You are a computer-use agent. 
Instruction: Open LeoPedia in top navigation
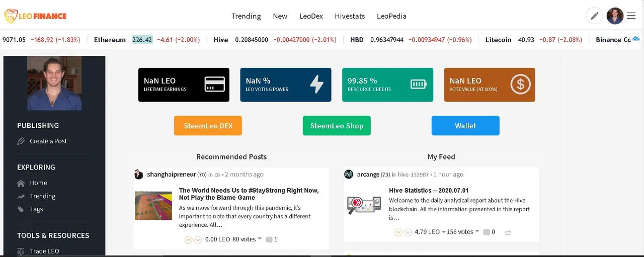[x=391, y=16]
